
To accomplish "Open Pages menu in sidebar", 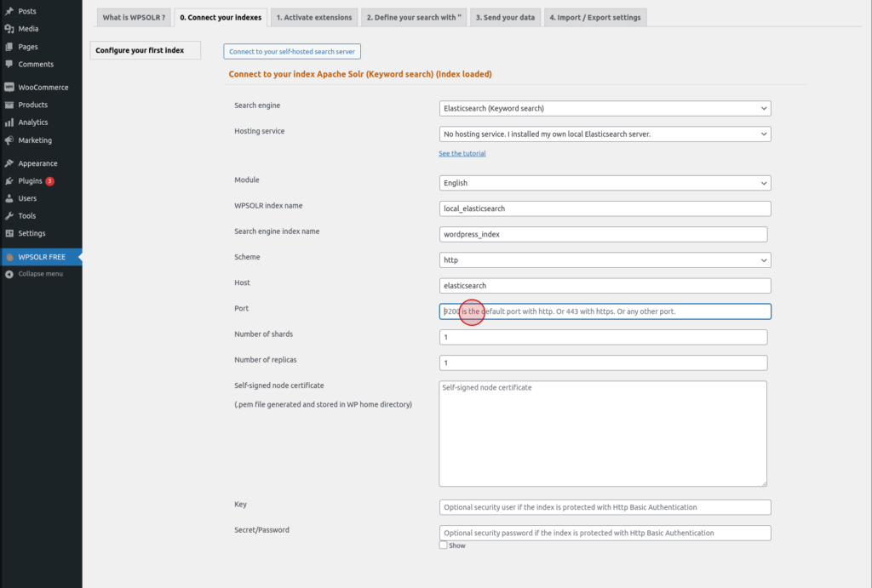I will click(28, 47).
